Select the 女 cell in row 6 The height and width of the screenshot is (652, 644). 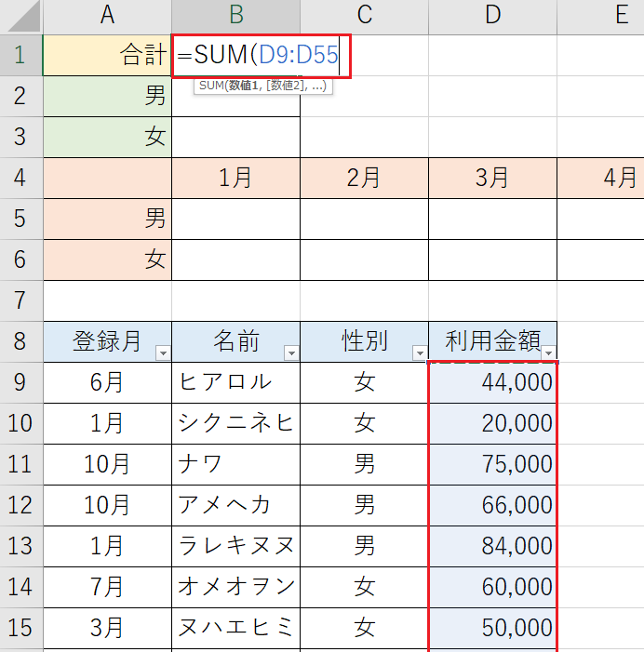click(x=107, y=259)
